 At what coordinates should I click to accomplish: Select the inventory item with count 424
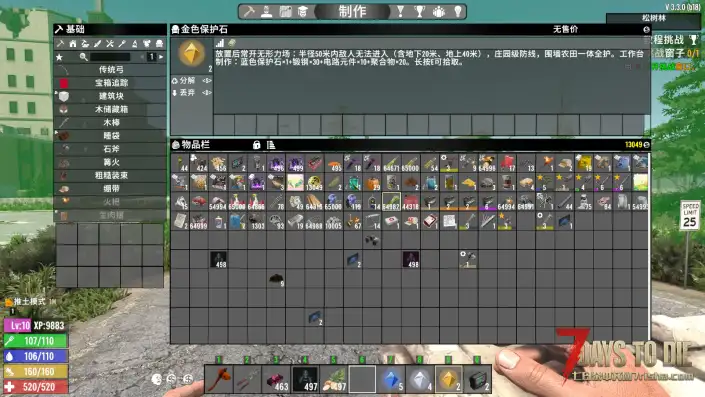[199, 163]
